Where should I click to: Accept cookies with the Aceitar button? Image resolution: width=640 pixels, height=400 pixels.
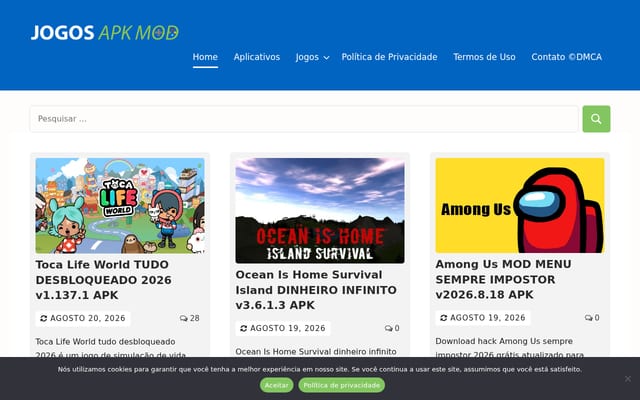pos(276,385)
